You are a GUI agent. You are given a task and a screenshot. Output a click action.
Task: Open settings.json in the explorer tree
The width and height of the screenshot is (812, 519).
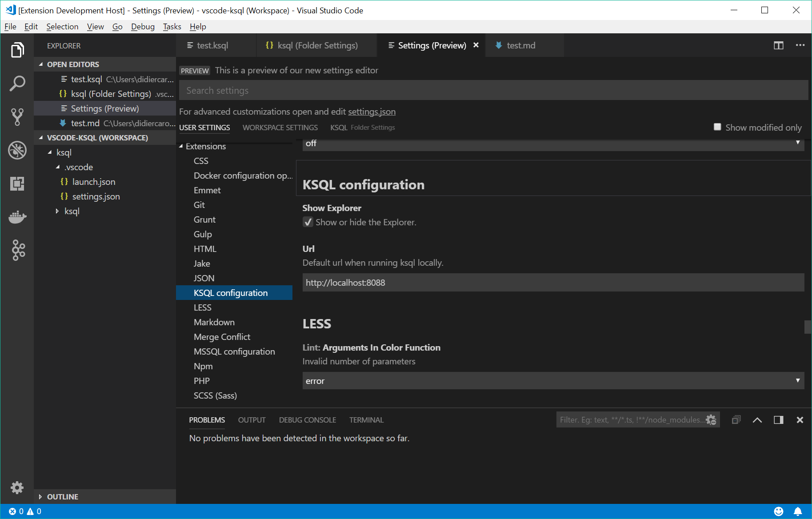tap(96, 196)
